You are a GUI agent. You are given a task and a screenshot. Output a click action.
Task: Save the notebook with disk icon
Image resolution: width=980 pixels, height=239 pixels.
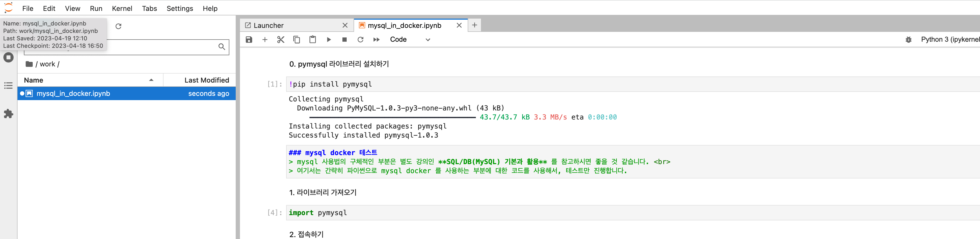pyautogui.click(x=249, y=40)
